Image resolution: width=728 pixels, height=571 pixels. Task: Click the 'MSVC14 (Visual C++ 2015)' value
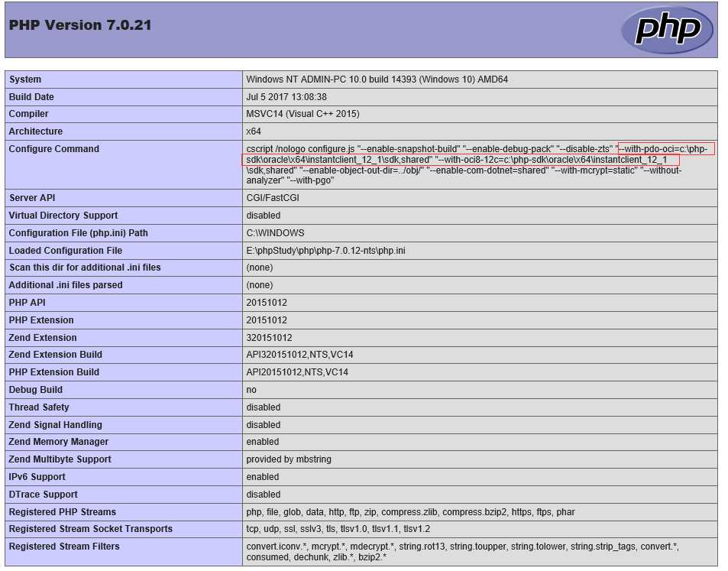[303, 114]
